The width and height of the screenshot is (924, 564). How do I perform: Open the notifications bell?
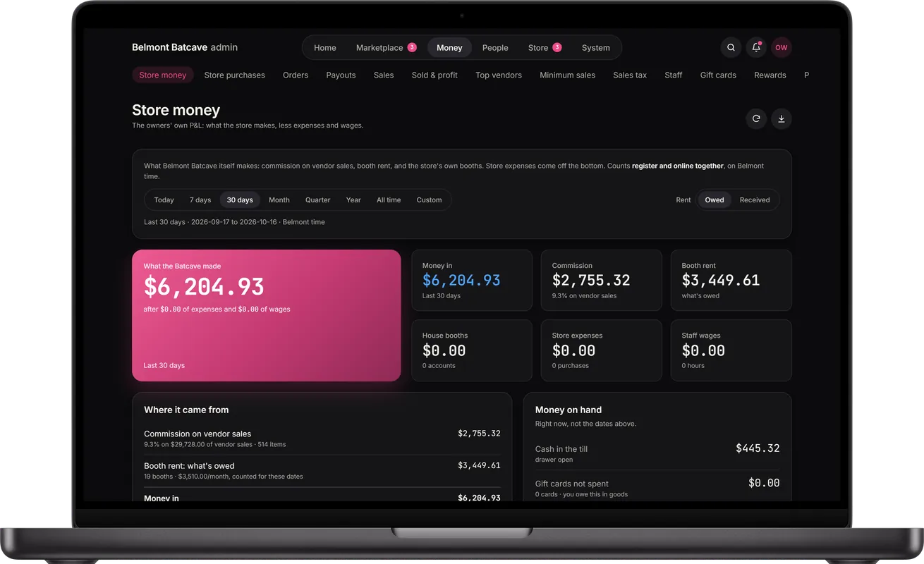(756, 47)
